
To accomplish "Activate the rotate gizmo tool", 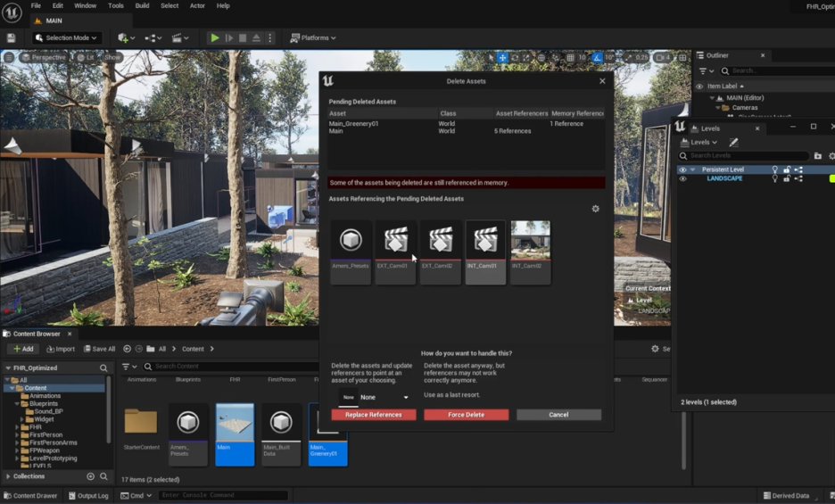I will [x=515, y=58].
